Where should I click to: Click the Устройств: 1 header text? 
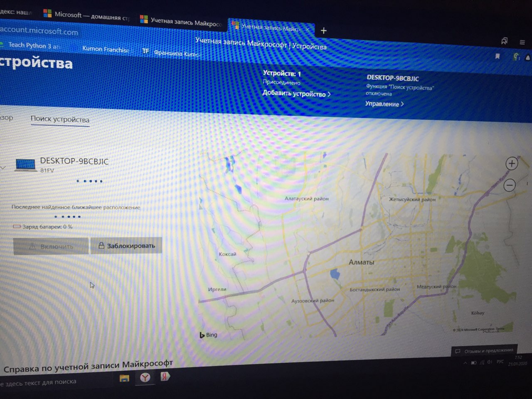pyautogui.click(x=281, y=73)
